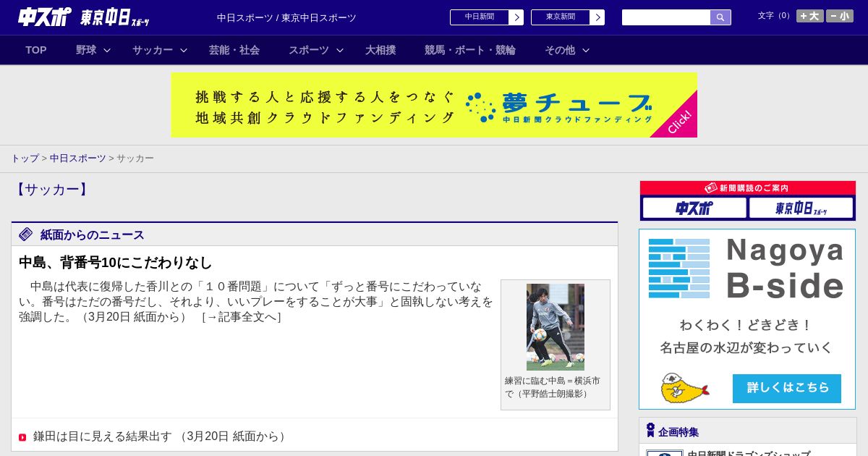Screen dimensions: 868x456
Task: Click 新聞購読のご案内 header
Action: tap(748, 188)
